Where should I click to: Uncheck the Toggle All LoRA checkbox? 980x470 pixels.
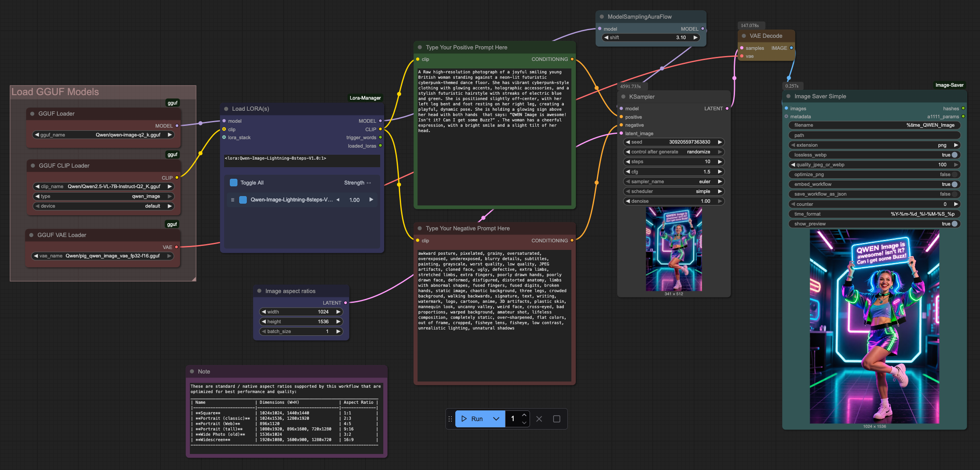pos(233,183)
